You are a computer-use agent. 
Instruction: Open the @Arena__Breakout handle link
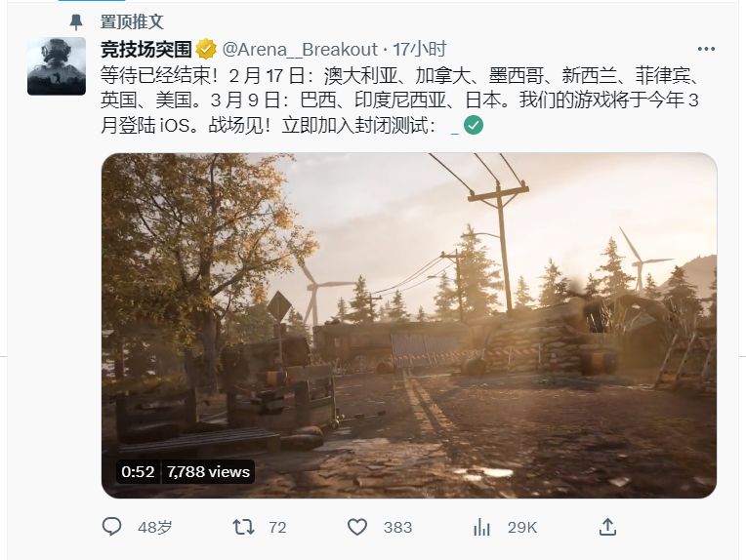(300, 49)
